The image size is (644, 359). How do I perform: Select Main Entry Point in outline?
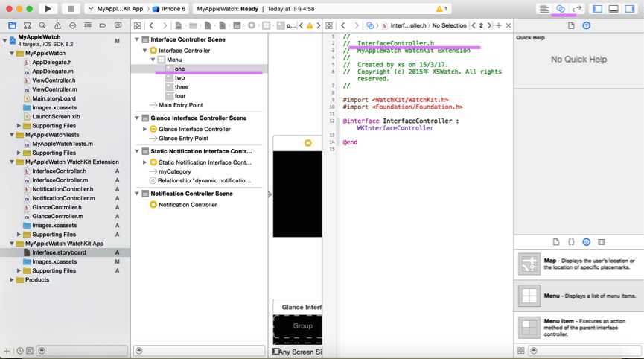click(x=181, y=105)
